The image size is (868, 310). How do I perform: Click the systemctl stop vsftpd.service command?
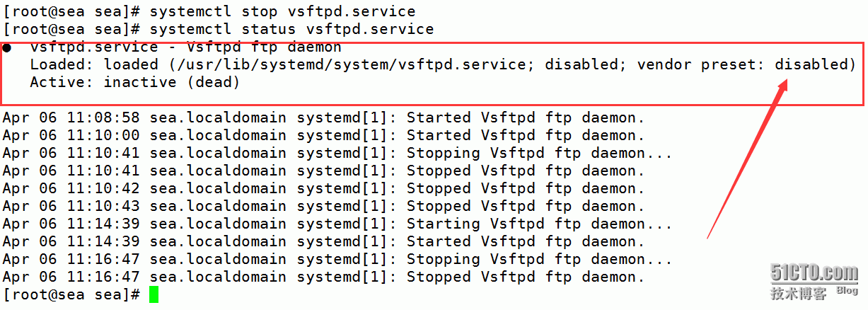point(282,11)
